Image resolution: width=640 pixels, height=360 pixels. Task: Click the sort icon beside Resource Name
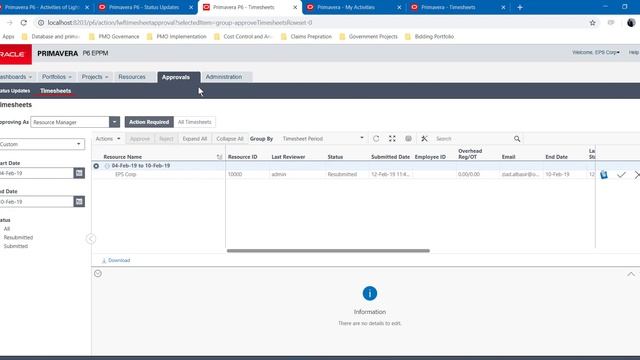click(x=220, y=157)
